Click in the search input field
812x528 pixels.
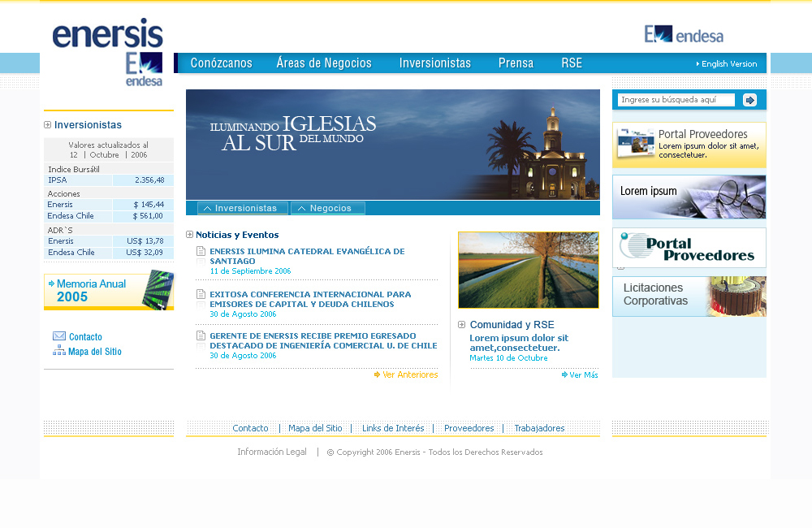pyautogui.click(x=676, y=100)
